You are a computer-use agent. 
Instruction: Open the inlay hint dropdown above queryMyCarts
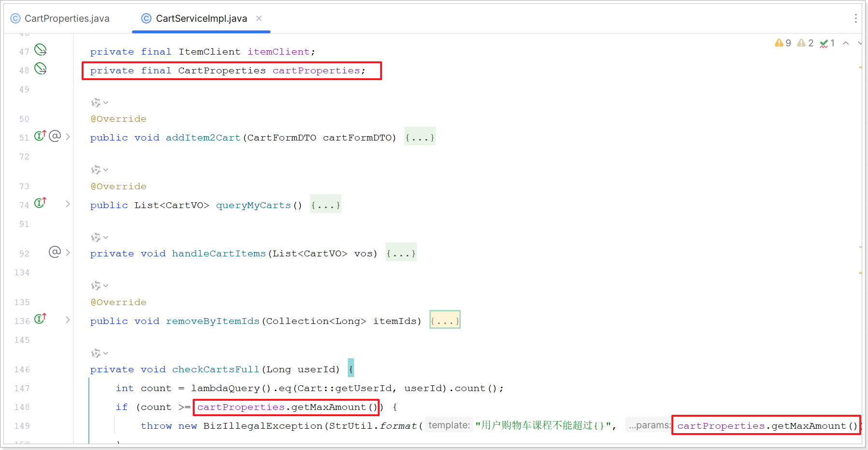click(100, 170)
